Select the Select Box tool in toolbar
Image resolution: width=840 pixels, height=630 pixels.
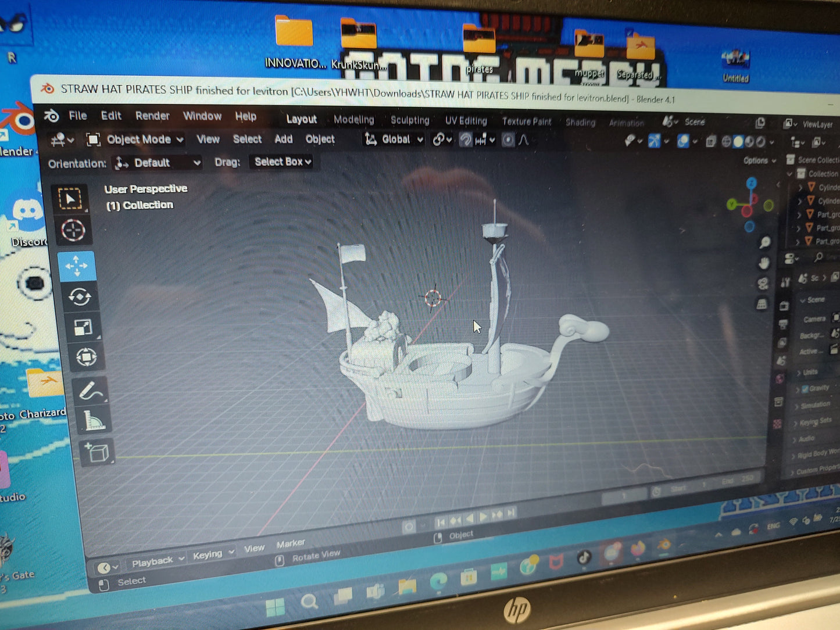tap(70, 199)
